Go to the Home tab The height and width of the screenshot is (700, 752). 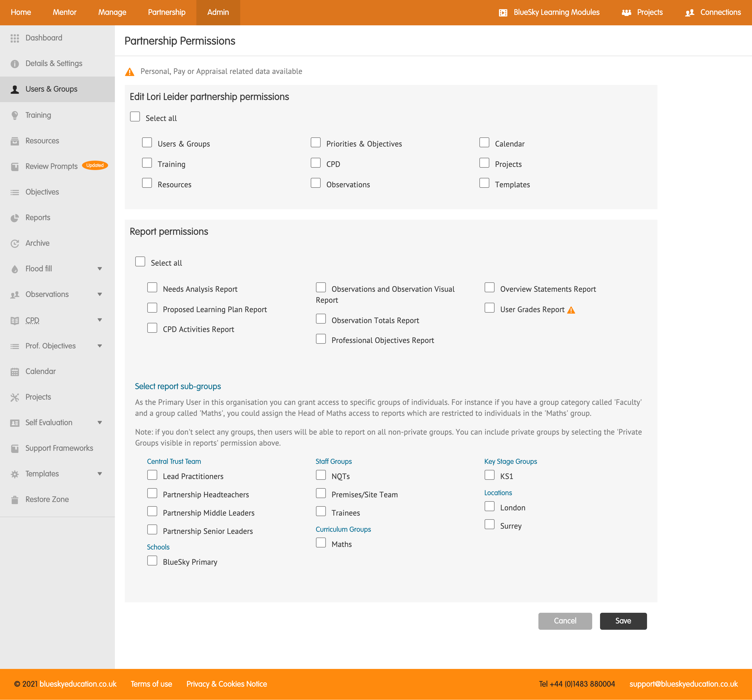pyautogui.click(x=21, y=13)
